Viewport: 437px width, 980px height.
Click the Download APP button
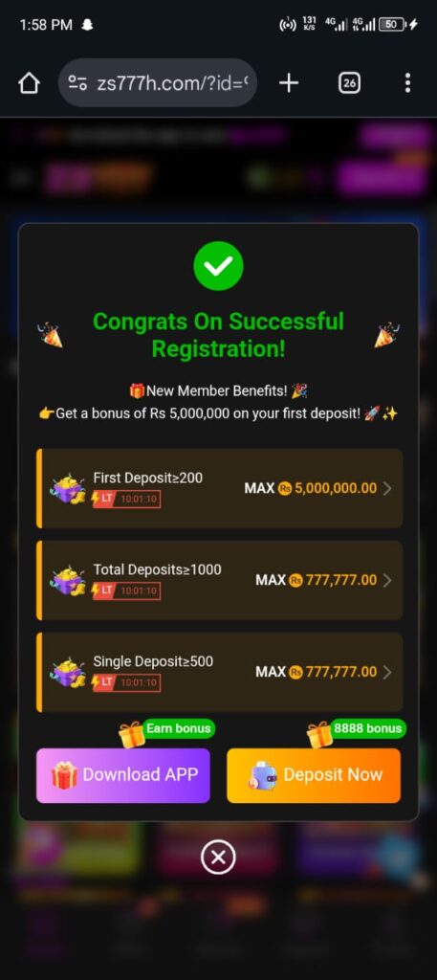pyautogui.click(x=123, y=775)
